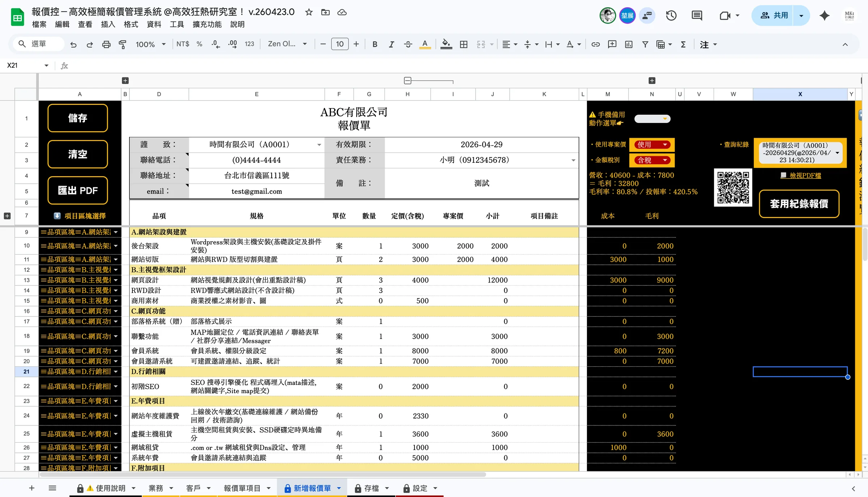Move document using folder icon
Image resolution: width=868 pixels, height=497 pixels.
click(x=325, y=12)
